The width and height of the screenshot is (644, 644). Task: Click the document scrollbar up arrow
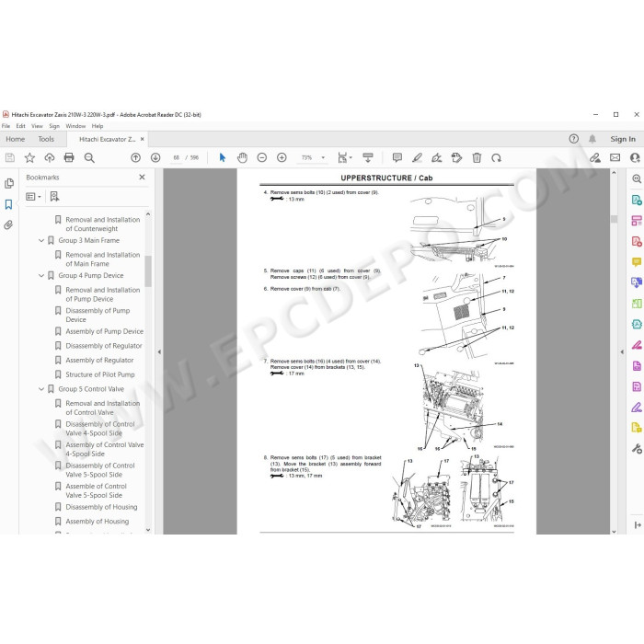coord(614,173)
